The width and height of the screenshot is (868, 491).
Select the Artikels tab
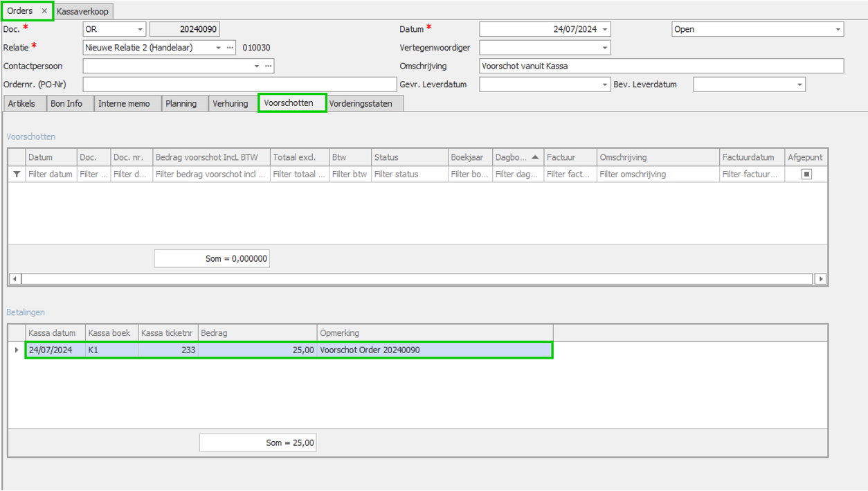point(21,103)
